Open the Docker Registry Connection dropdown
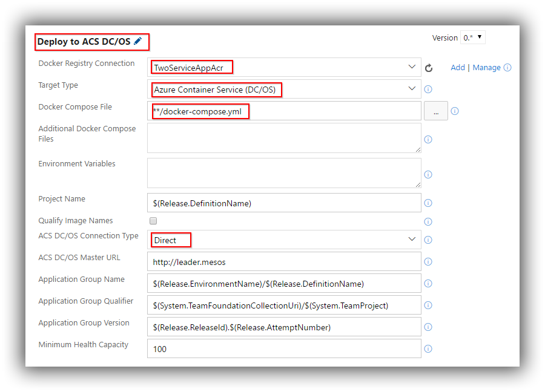 pyautogui.click(x=412, y=67)
